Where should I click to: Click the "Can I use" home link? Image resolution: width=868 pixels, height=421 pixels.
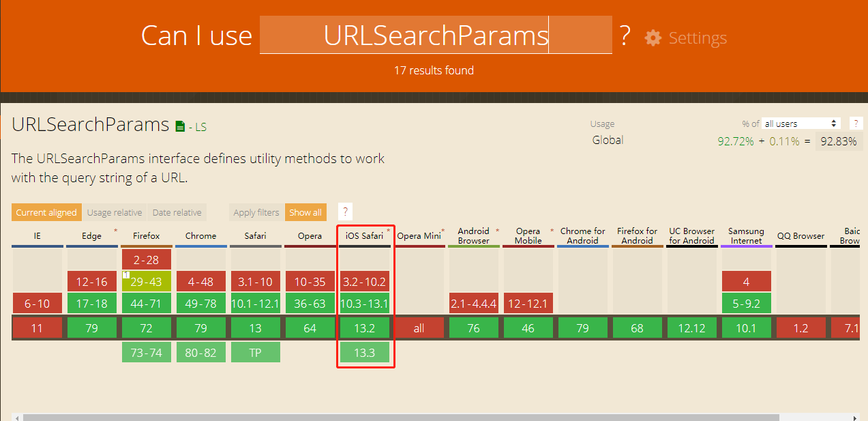[196, 35]
